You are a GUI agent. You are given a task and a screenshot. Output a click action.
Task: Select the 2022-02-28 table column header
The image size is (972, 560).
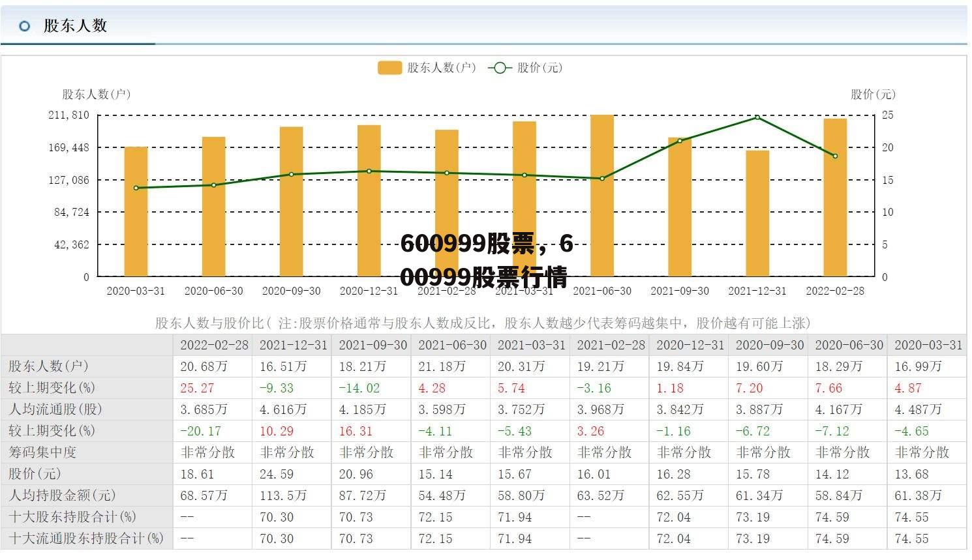click(x=214, y=346)
